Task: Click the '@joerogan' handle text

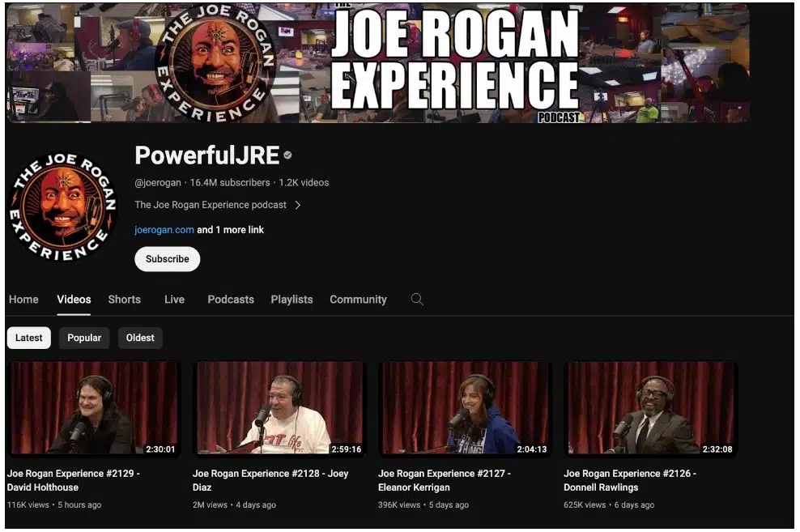Action: [158, 183]
